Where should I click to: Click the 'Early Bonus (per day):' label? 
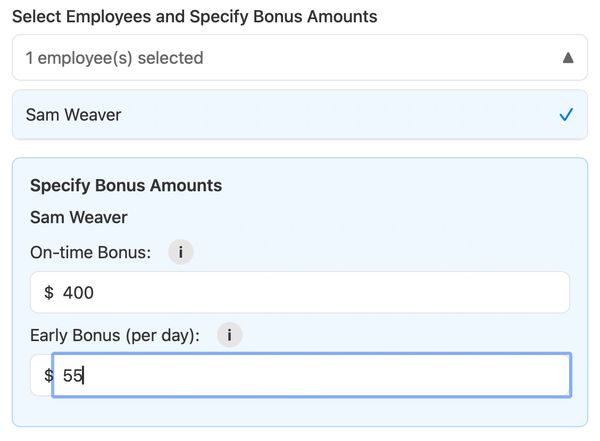click(115, 335)
